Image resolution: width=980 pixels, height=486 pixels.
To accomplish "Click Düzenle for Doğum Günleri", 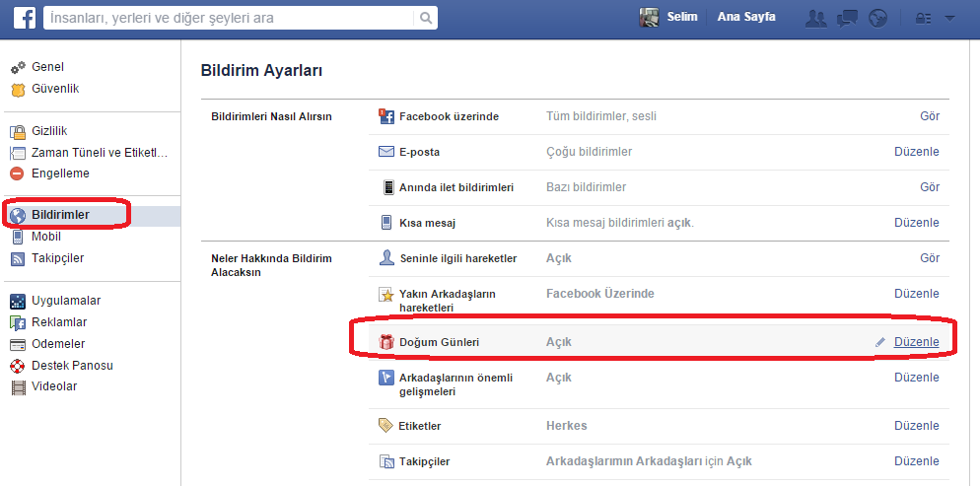I will coord(916,342).
